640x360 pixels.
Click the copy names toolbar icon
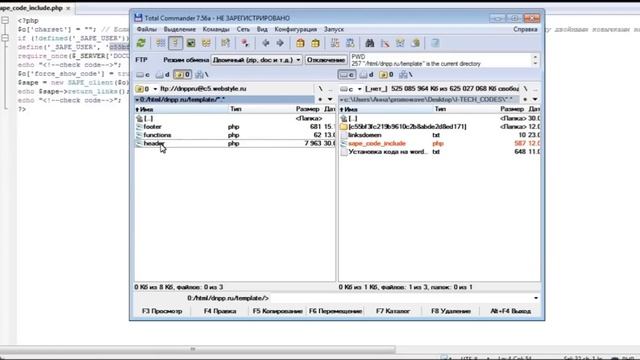416,43
